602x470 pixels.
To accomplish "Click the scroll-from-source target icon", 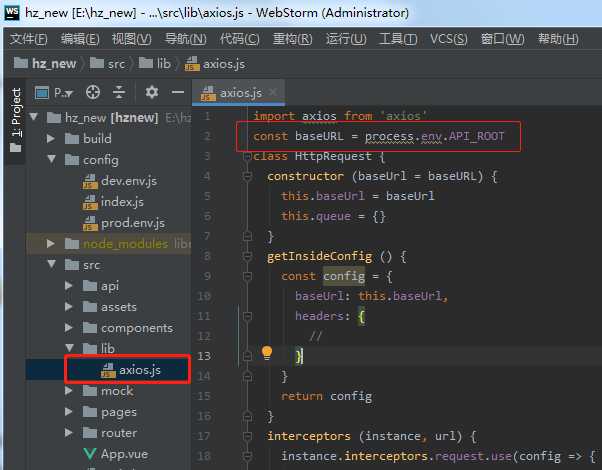I will point(93,93).
